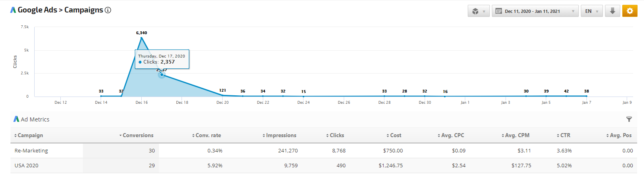Open the orange settings gear button
The image size is (644, 183).
630,11
